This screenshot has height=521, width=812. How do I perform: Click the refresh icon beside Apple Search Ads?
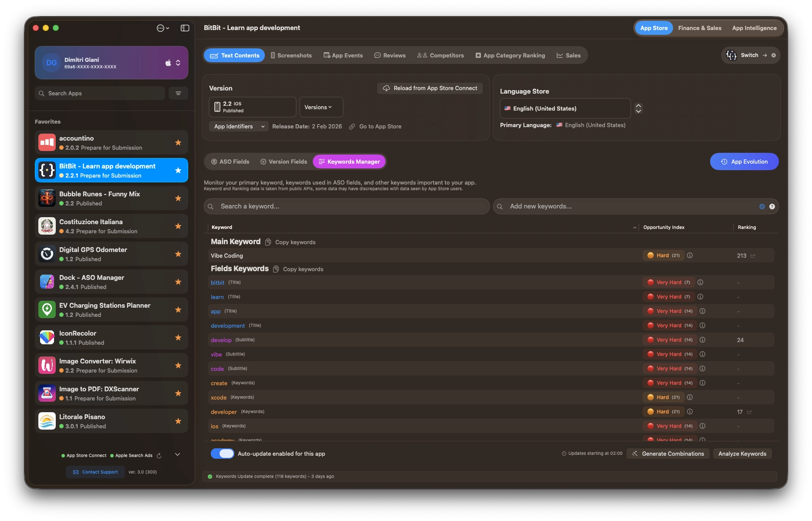point(159,456)
